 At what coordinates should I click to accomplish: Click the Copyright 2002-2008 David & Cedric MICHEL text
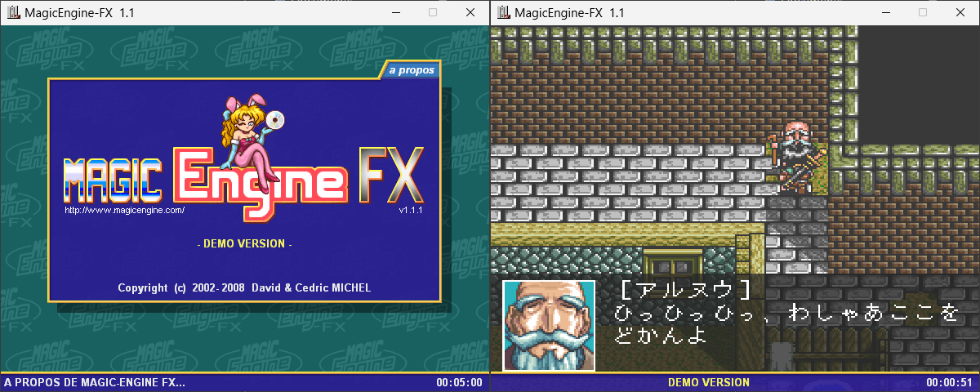click(244, 287)
